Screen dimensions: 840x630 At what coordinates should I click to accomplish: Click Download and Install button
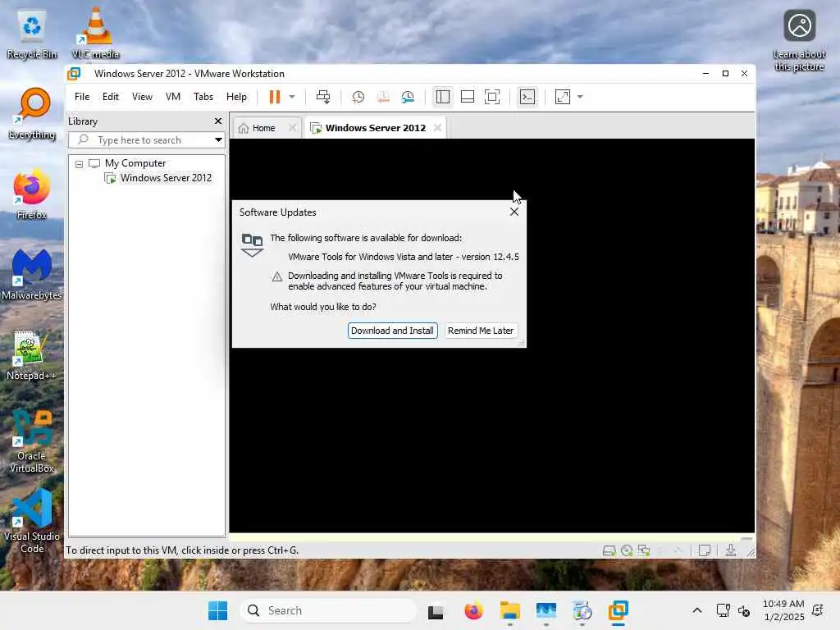393,331
